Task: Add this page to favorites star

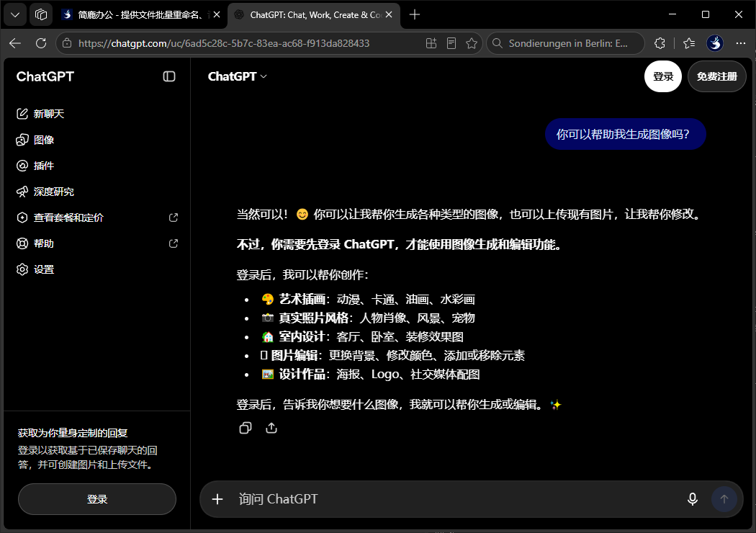Action: 472,43
